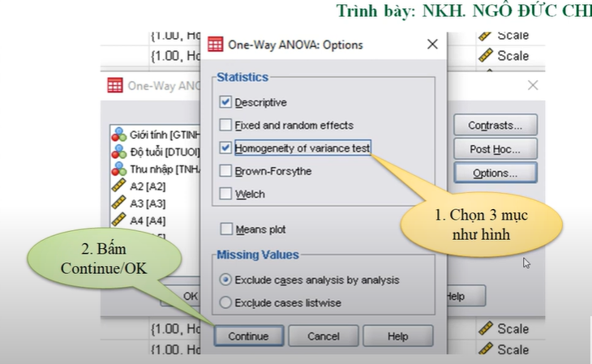Close the One-Way ANOVA Options dialog
Viewport: 592px width, 364px height.
432,45
